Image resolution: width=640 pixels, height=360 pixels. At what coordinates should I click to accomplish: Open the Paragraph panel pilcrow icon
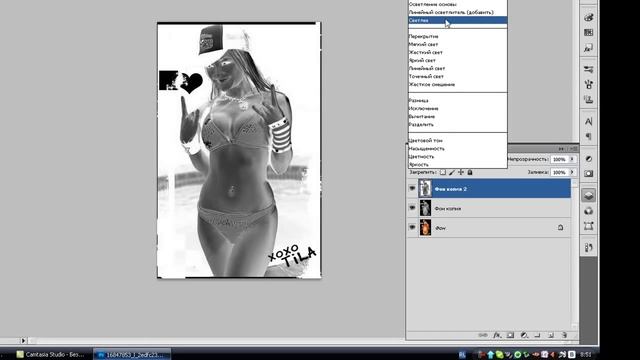[588, 136]
